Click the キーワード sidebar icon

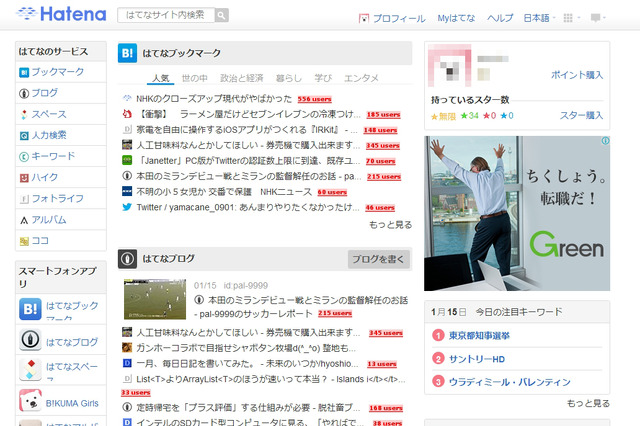[24, 157]
